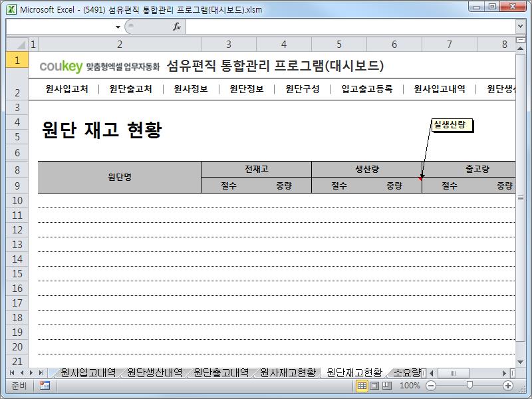Click the Name Box field
The width and height of the screenshot is (532, 399).
point(61,27)
